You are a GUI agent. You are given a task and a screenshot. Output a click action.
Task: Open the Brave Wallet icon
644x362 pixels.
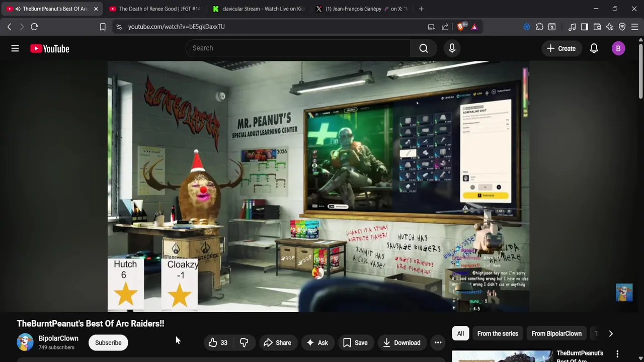pos(597,27)
